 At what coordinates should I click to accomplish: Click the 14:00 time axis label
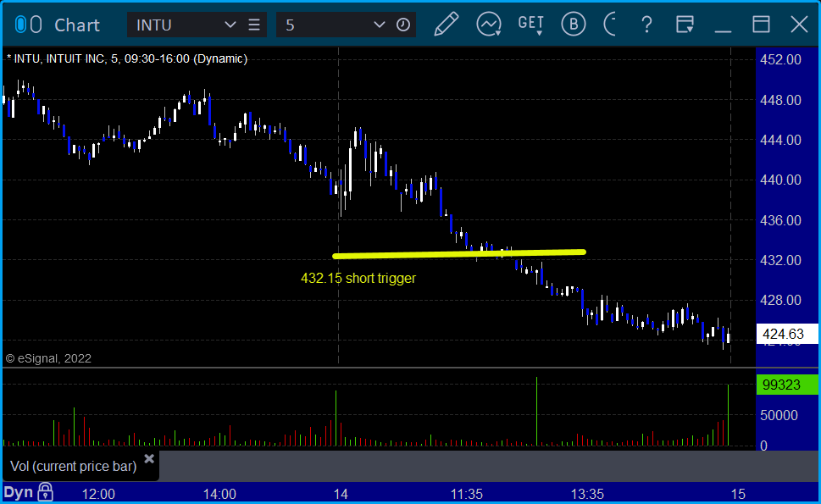click(219, 494)
